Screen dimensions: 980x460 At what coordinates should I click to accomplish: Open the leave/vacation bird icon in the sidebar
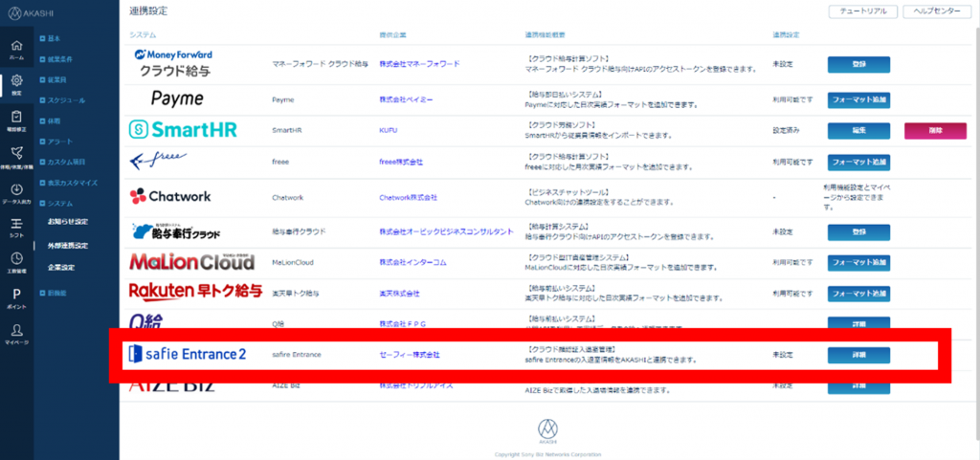pyautogui.click(x=17, y=157)
